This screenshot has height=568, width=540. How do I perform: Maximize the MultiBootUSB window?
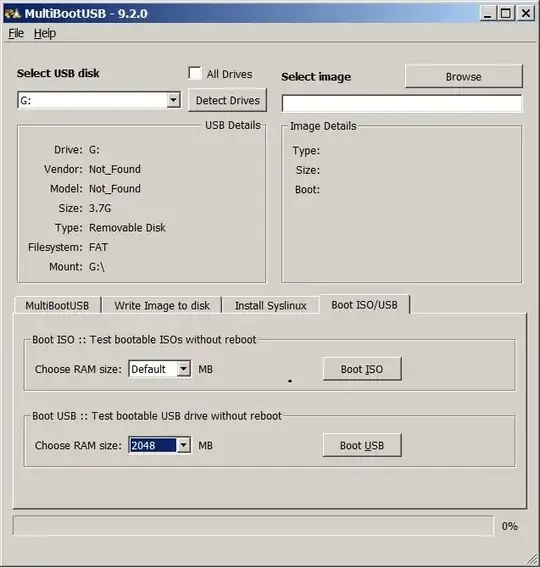[x=506, y=14]
